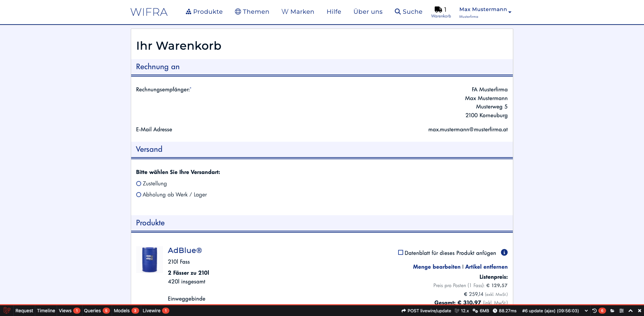The height and width of the screenshot is (316, 644).
Task: Click the search magnifier icon
Action: coord(397,12)
